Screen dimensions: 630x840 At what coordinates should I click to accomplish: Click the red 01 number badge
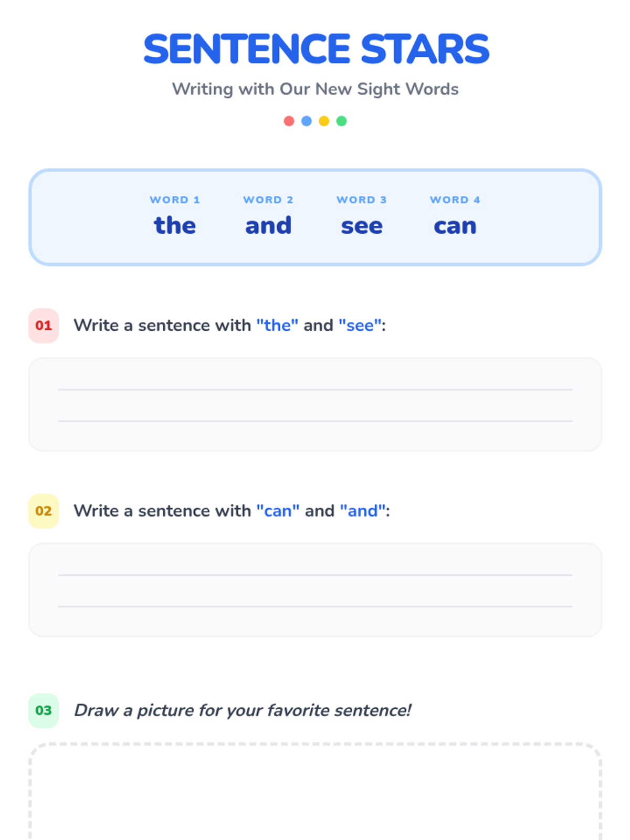click(44, 325)
